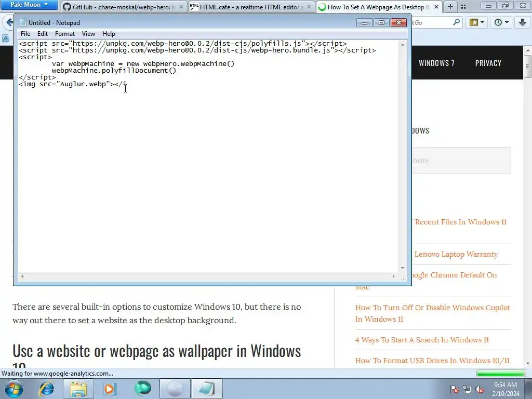
Task: Open Notepad Help menu
Action: click(109, 34)
